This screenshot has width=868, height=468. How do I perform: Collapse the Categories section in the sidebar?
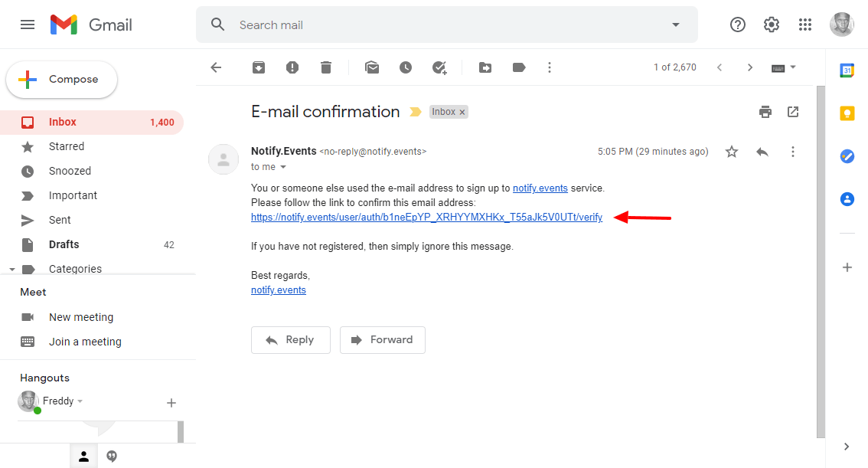click(x=12, y=269)
